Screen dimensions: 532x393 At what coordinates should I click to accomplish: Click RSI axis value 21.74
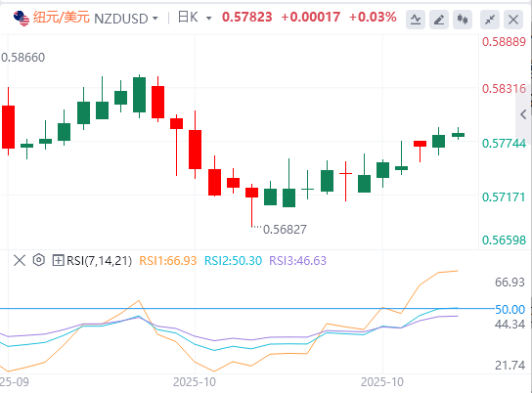(510, 366)
